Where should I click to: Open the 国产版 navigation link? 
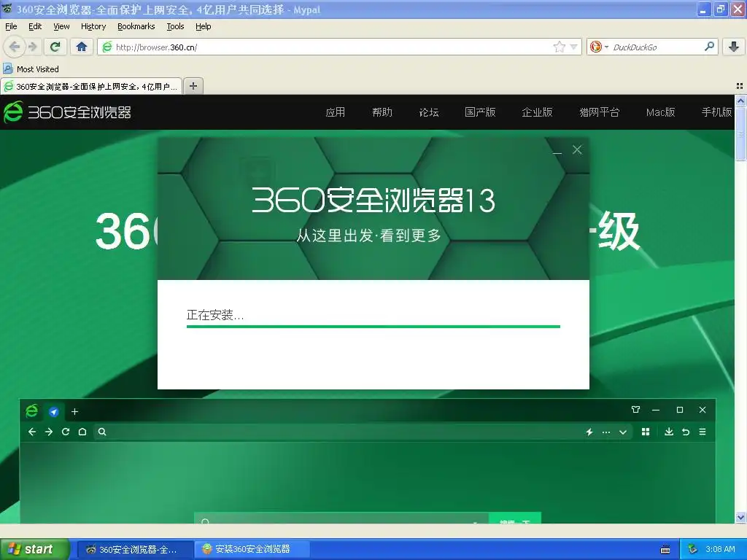point(480,112)
